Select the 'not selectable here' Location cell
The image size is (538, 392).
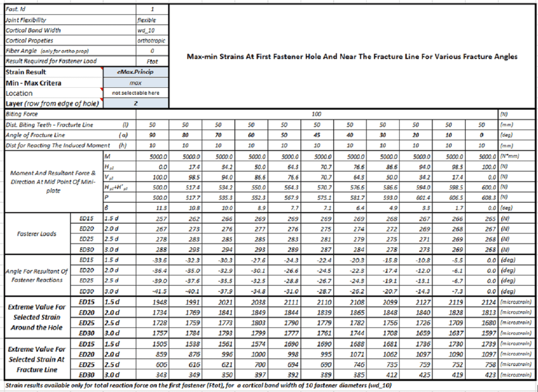pyautogui.click(x=136, y=93)
